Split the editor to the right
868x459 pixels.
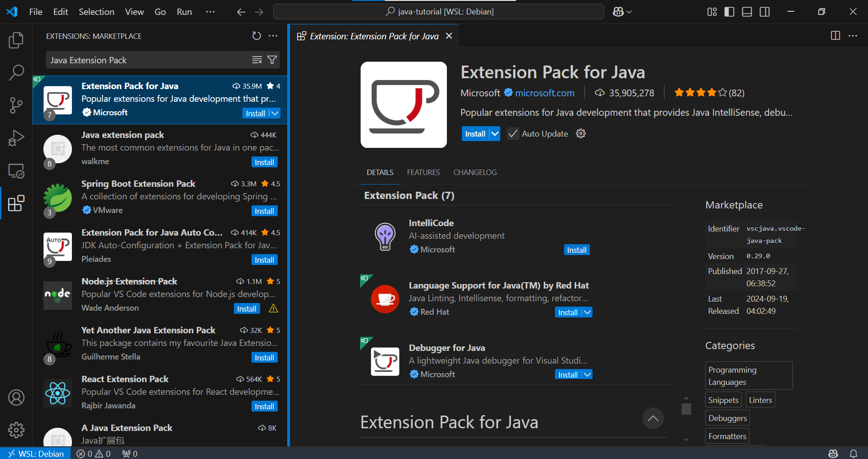pos(835,36)
